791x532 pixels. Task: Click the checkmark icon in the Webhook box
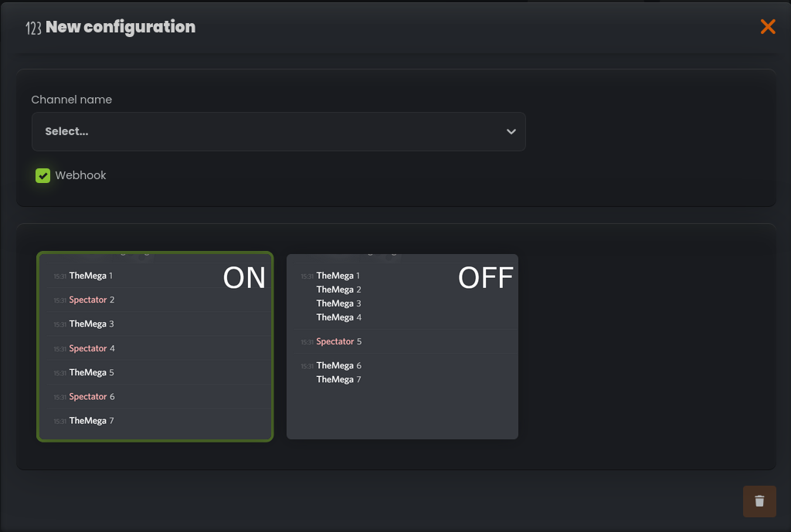pyautogui.click(x=42, y=175)
